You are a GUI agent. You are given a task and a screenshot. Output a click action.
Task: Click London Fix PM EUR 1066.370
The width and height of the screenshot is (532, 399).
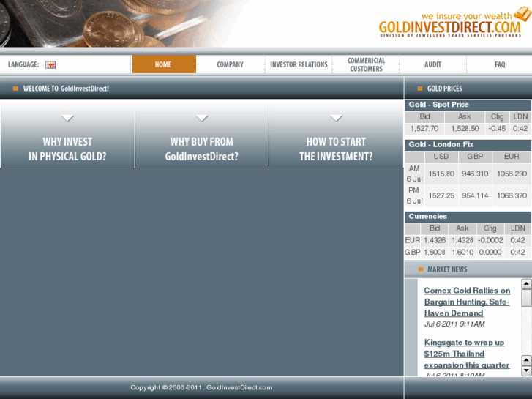tap(512, 195)
